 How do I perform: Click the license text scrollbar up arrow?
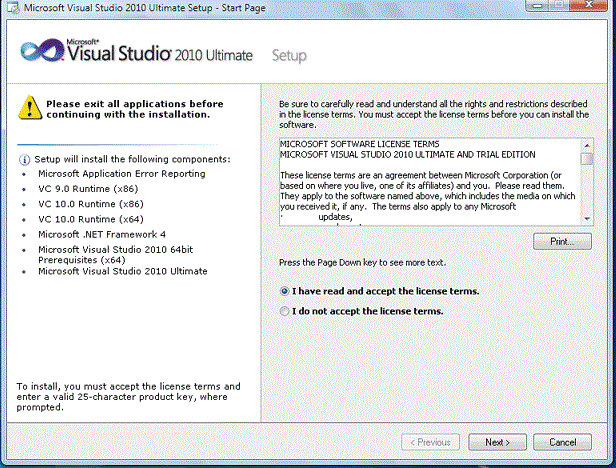pos(587,145)
